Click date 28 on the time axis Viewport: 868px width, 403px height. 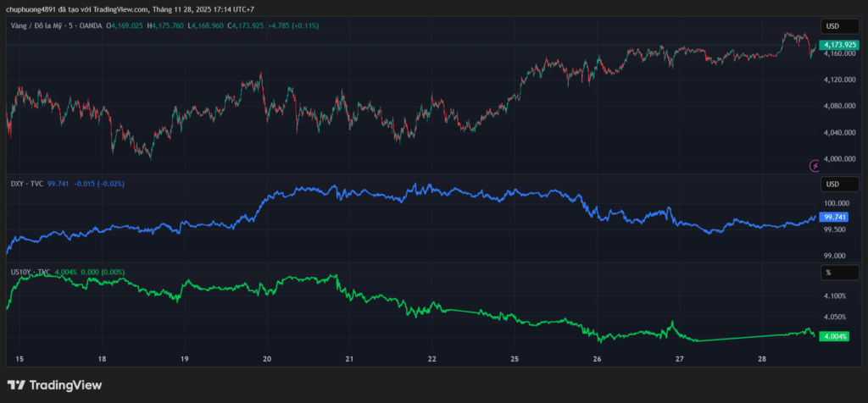tap(762, 360)
